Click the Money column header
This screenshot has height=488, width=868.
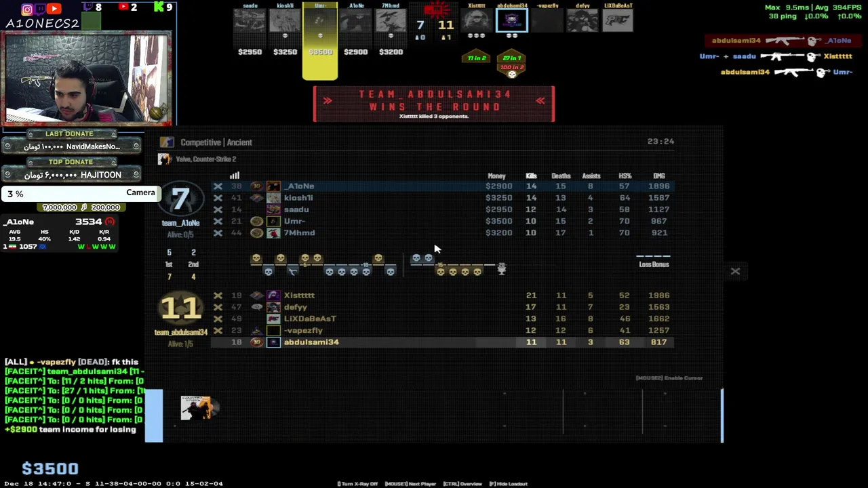click(496, 176)
